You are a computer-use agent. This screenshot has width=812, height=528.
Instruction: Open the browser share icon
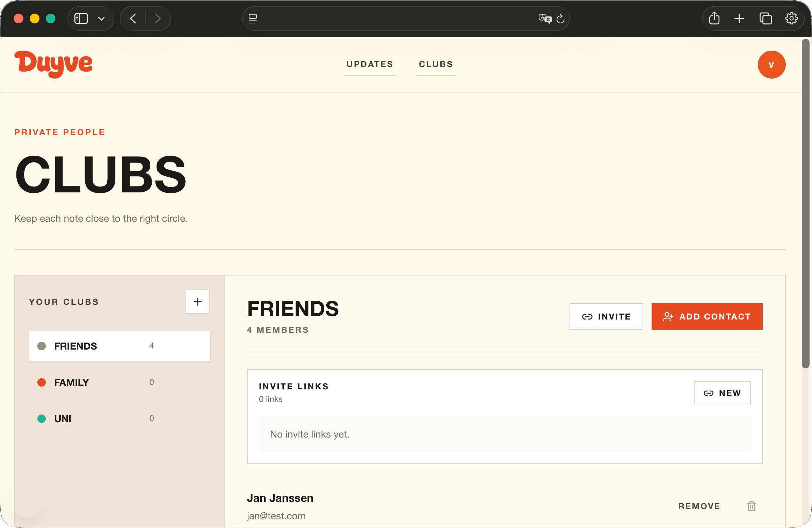714,18
